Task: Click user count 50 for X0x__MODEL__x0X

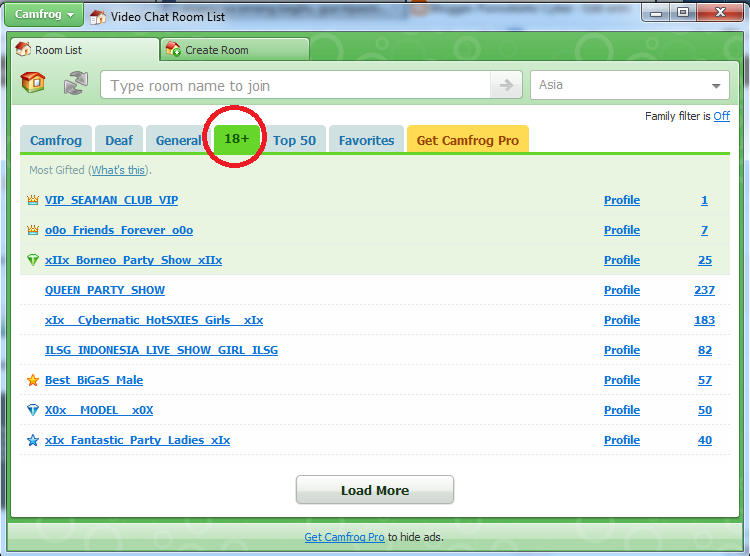Action: [x=705, y=410]
